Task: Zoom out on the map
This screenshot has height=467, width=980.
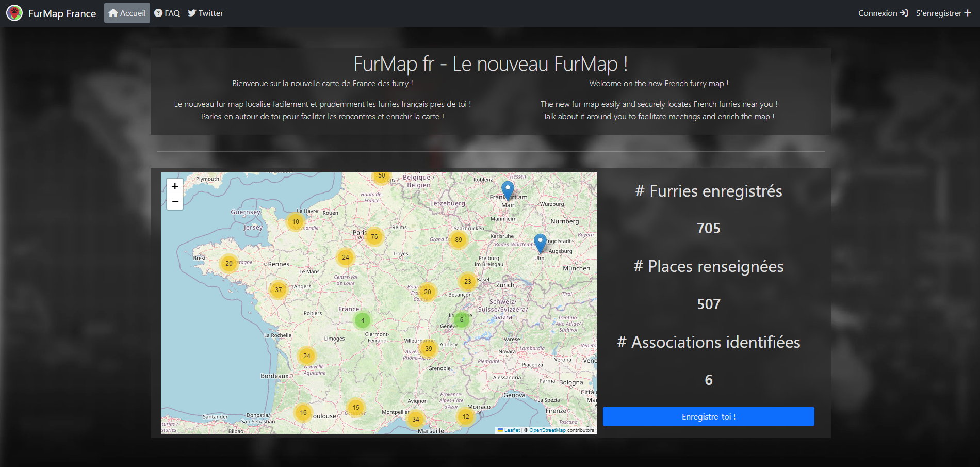Action: click(175, 202)
